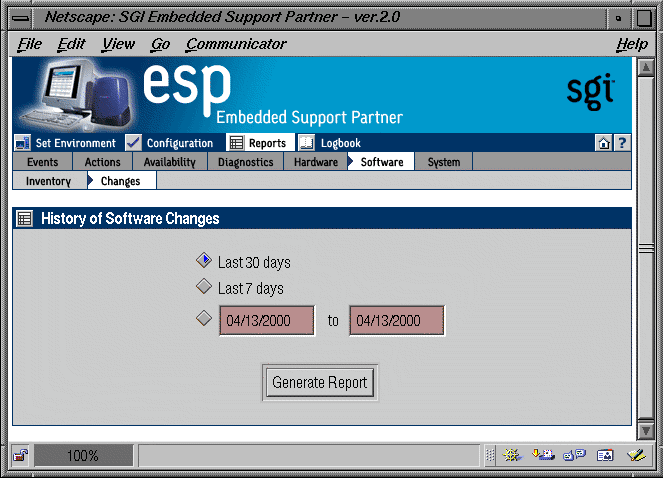663x478 pixels.
Task: Open the File menu
Action: click(x=30, y=44)
